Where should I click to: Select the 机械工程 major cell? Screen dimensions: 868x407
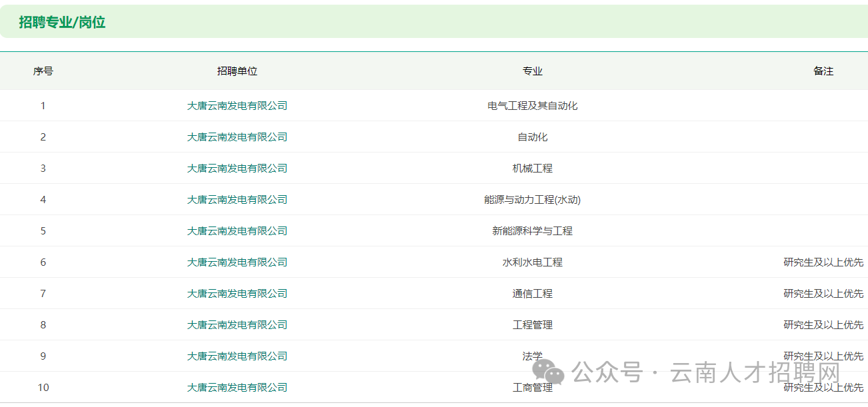(532, 168)
